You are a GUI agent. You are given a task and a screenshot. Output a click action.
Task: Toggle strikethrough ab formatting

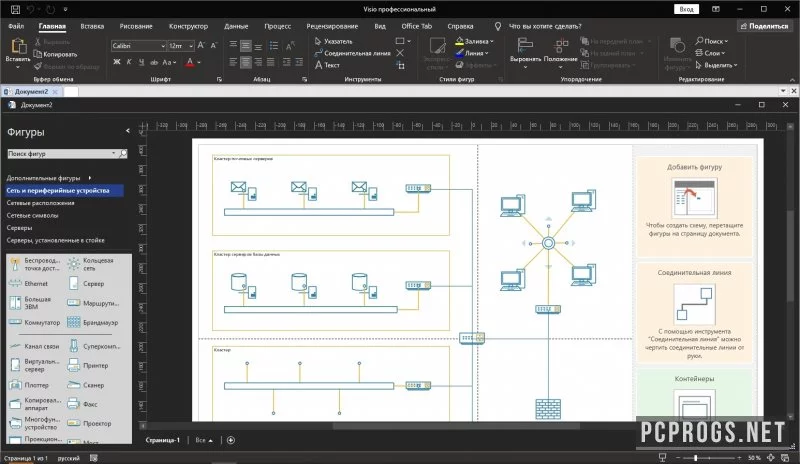[154, 62]
